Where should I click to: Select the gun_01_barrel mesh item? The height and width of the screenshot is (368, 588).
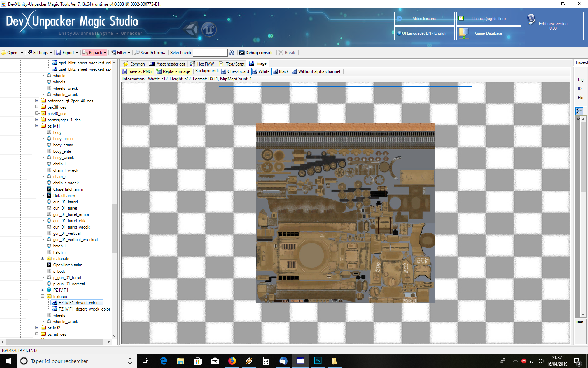(65, 202)
